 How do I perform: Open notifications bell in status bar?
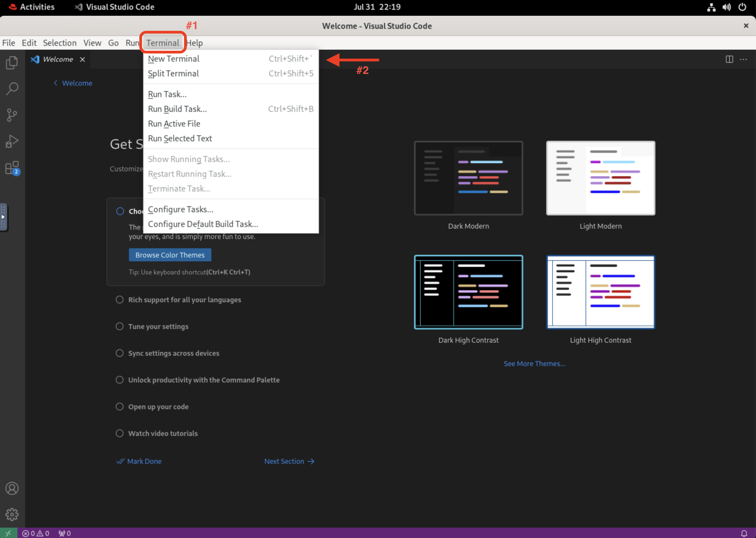click(744, 533)
